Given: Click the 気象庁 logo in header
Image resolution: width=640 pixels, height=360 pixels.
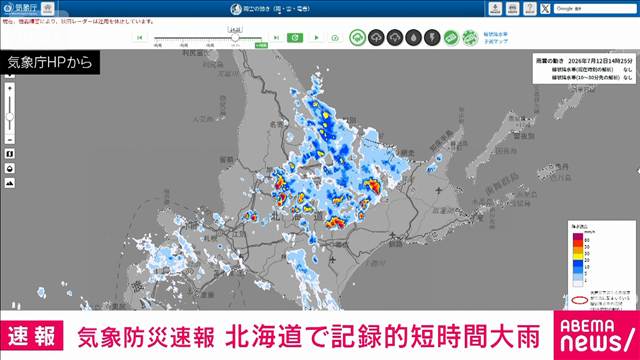Looking at the screenshot, I should 20,8.
